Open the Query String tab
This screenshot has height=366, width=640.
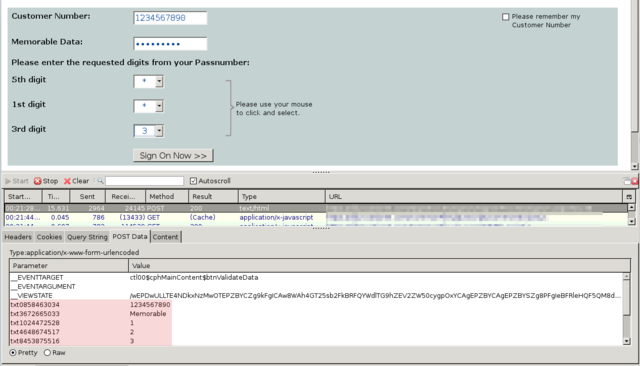(87, 237)
